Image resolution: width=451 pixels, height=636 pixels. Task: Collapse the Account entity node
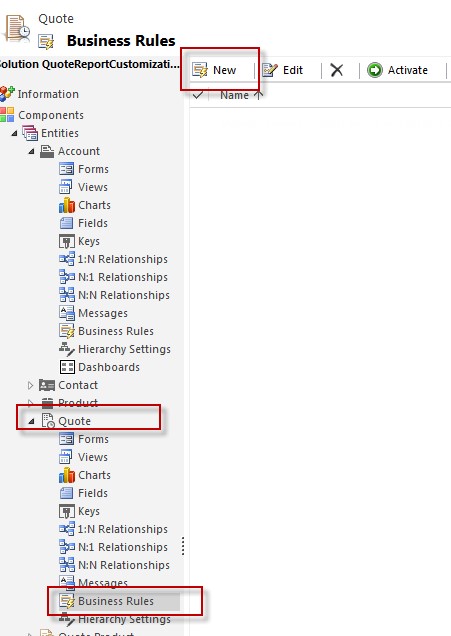pyautogui.click(x=31, y=151)
